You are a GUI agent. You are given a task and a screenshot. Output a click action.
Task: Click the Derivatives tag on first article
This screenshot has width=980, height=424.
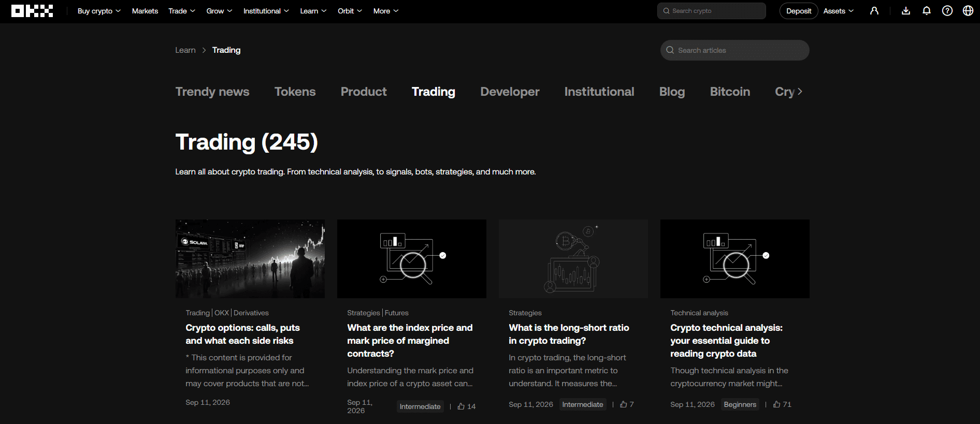click(x=251, y=313)
